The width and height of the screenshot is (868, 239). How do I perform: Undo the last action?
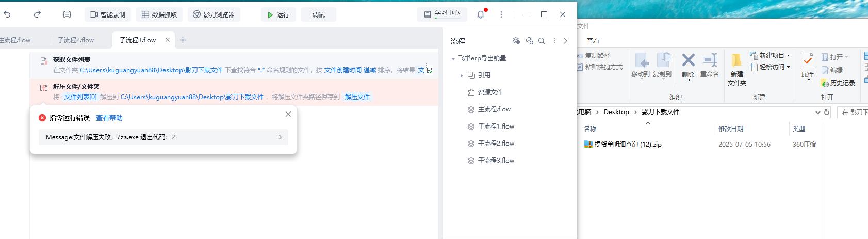tap(7, 14)
